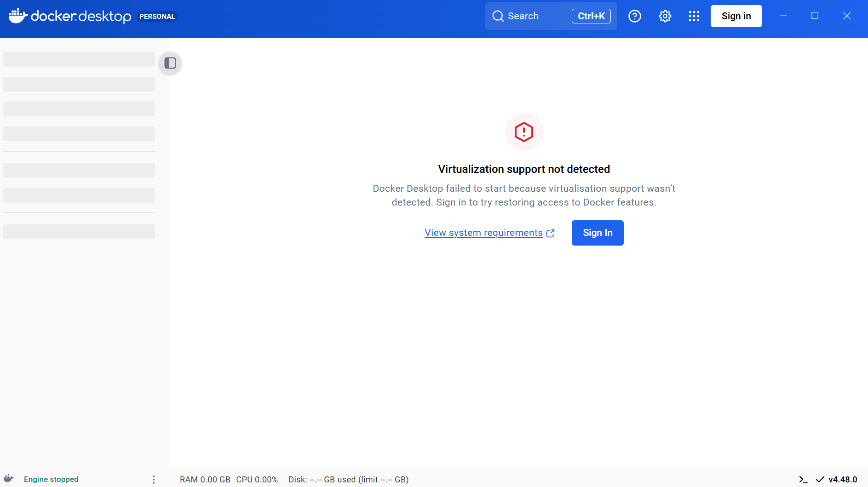
Task: Click the whale engine status icon
Action: click(x=9, y=479)
